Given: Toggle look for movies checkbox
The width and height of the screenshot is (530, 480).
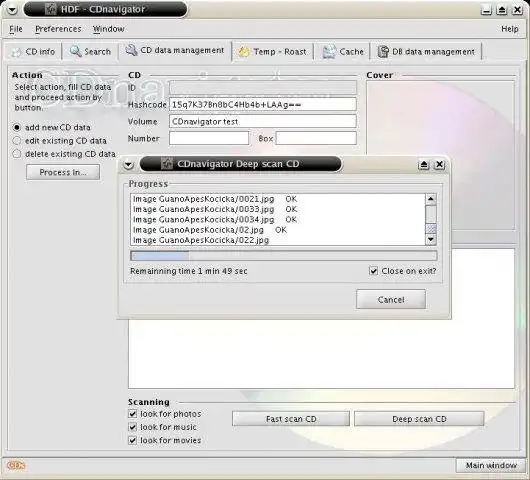Looking at the screenshot, I should pos(132,440).
